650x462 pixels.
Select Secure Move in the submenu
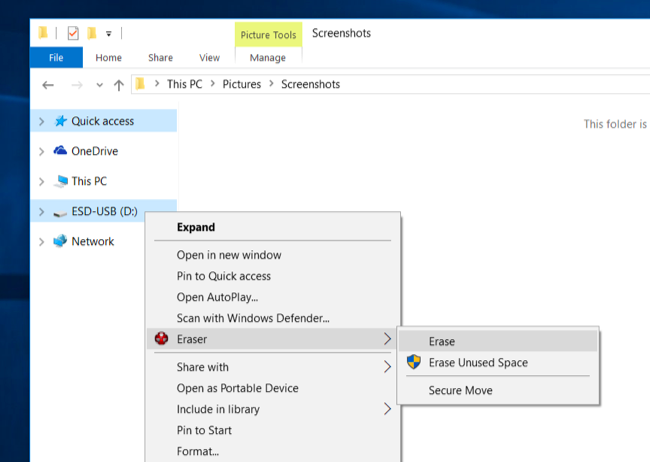[460, 390]
